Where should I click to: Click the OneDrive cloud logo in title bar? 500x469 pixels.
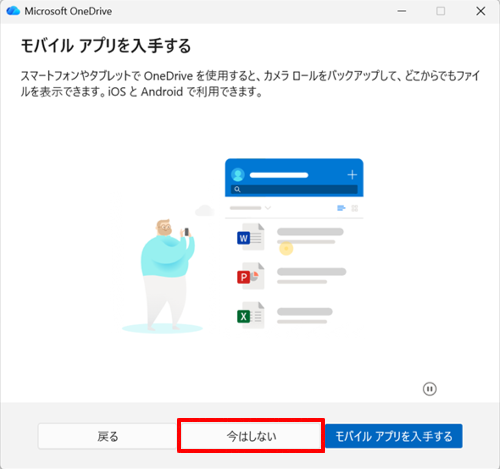[x=13, y=11]
